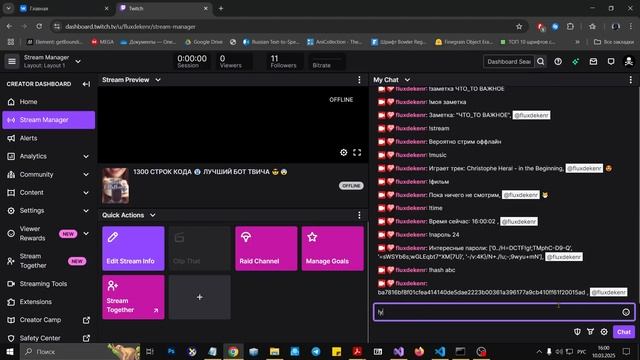Viewport: 640px width, 360px height.
Task: Collapse the Creator Dashboard sidebar
Action: tap(86, 84)
